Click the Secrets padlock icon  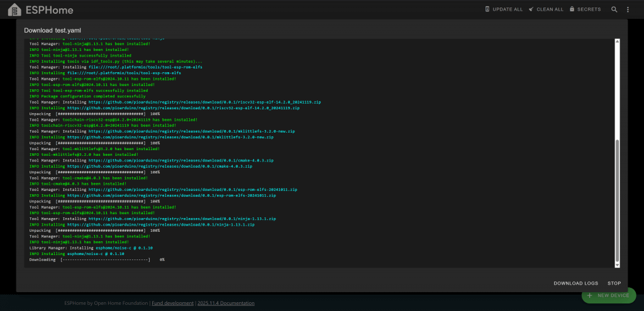[x=572, y=9]
